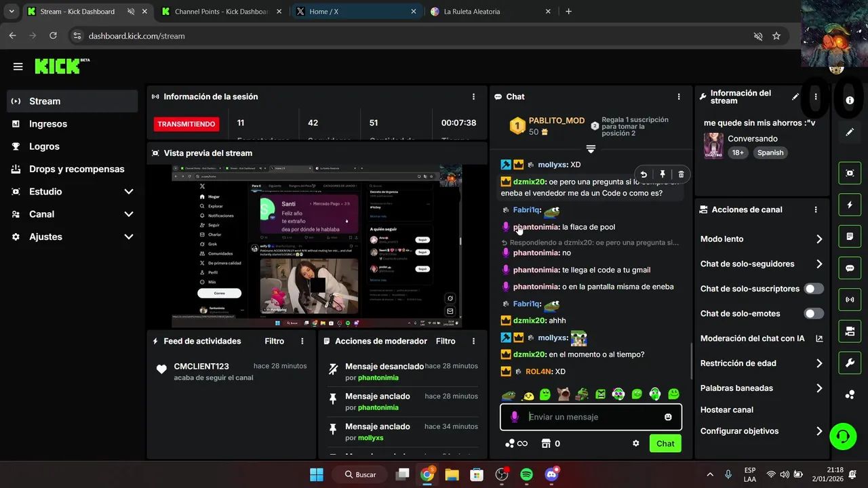Pin dzmix20's message with the pin icon

[663, 174]
